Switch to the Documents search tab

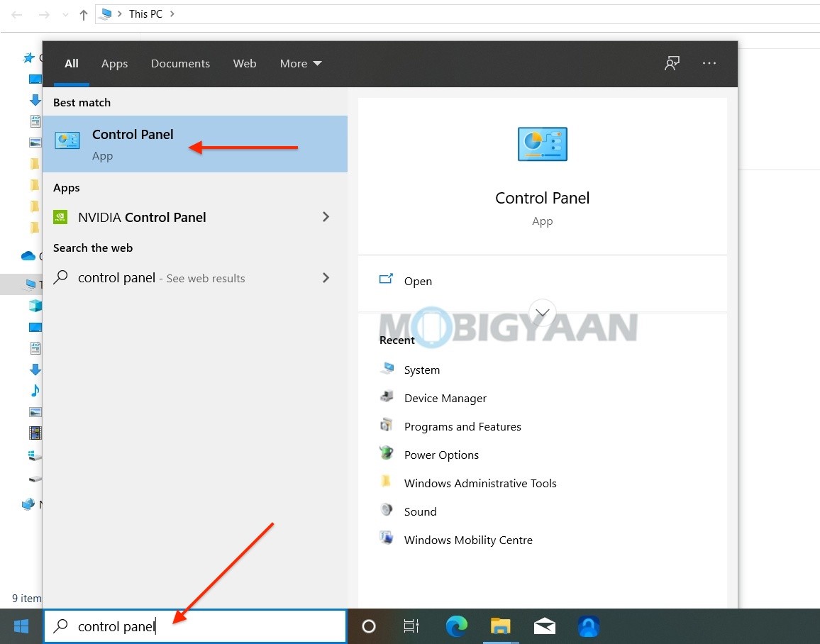click(180, 63)
